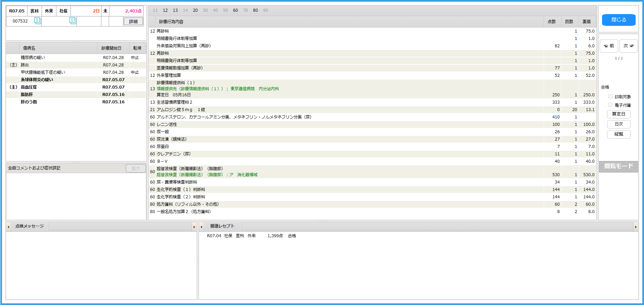Click right arrow of 点検メッセージ panel
The image size is (644, 305).
coord(194,227)
